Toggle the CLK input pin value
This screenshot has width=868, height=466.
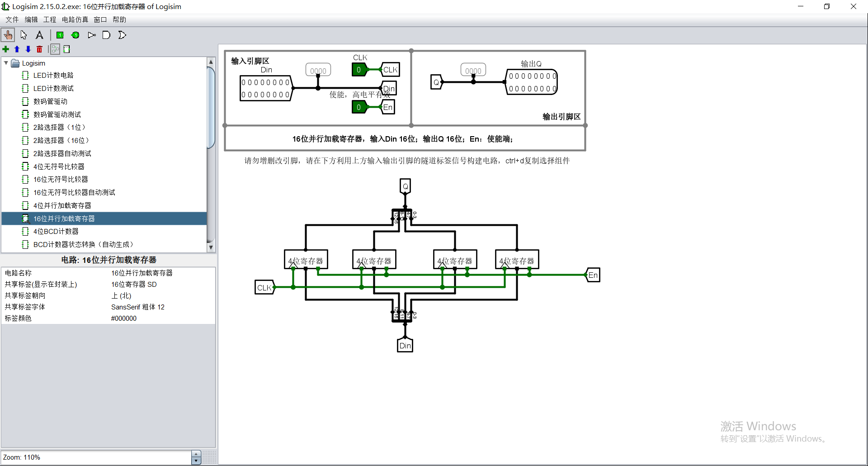tap(359, 69)
